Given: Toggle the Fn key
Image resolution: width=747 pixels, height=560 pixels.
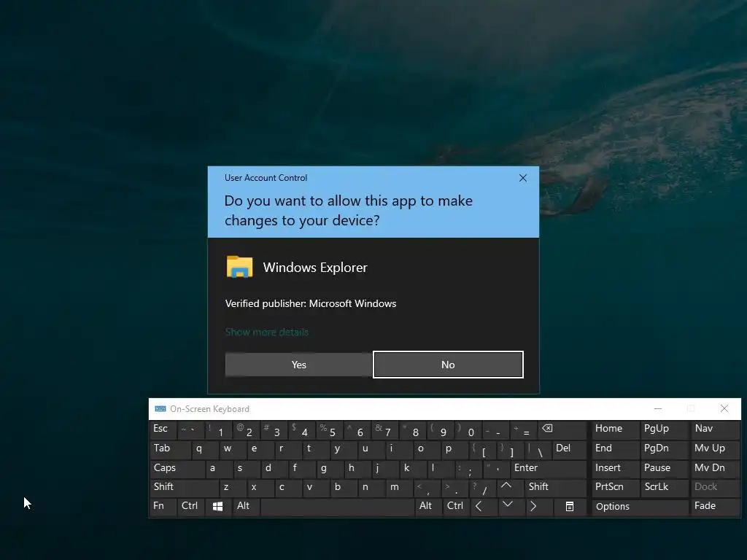Looking at the screenshot, I should pyautogui.click(x=163, y=507).
